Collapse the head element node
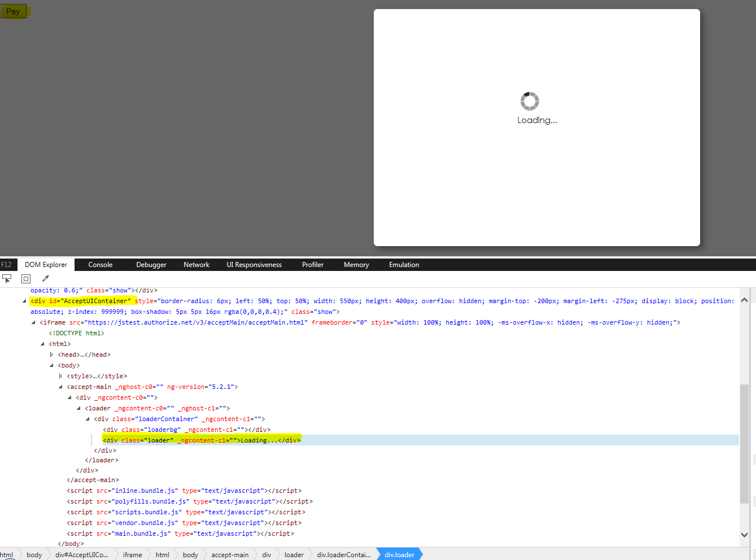The height and width of the screenshot is (560, 756). pyautogui.click(x=51, y=354)
